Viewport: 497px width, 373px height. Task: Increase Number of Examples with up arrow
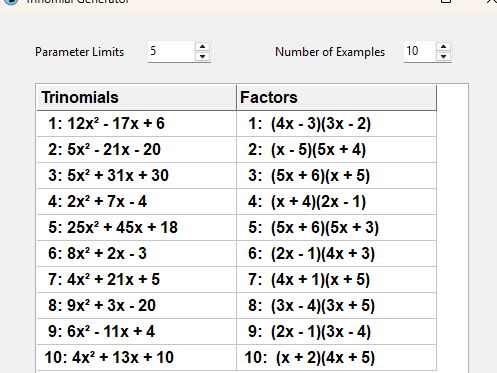click(443, 47)
